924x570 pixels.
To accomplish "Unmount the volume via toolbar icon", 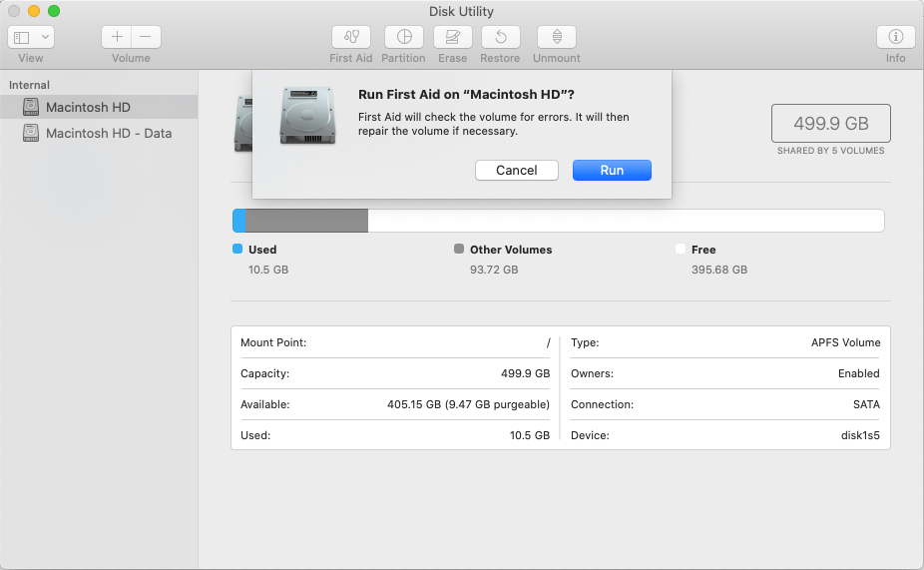I will [x=557, y=37].
